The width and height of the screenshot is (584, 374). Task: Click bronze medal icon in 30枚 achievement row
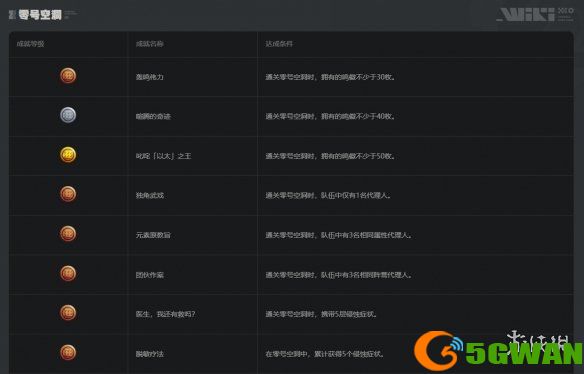68,76
